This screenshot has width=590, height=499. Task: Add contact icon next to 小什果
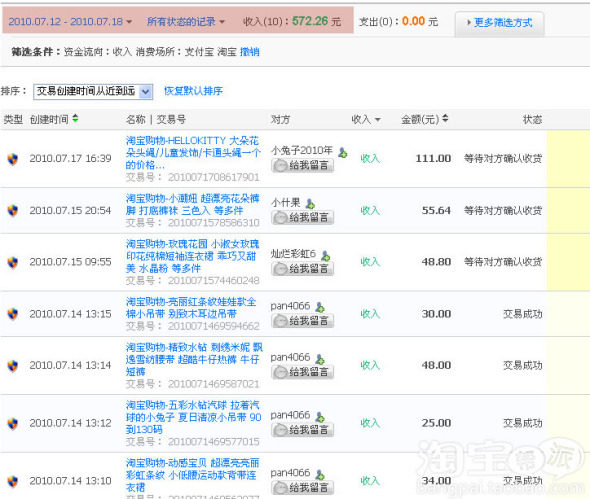click(310, 204)
